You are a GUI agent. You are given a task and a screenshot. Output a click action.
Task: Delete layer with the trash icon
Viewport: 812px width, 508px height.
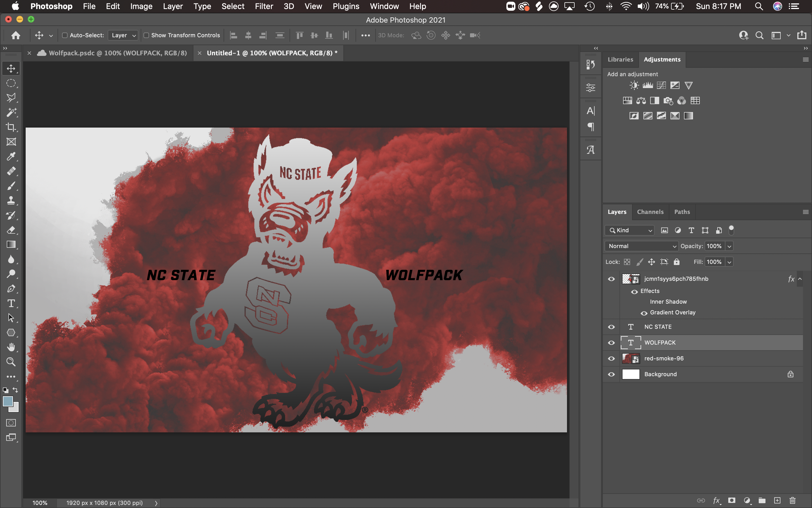[792, 501]
